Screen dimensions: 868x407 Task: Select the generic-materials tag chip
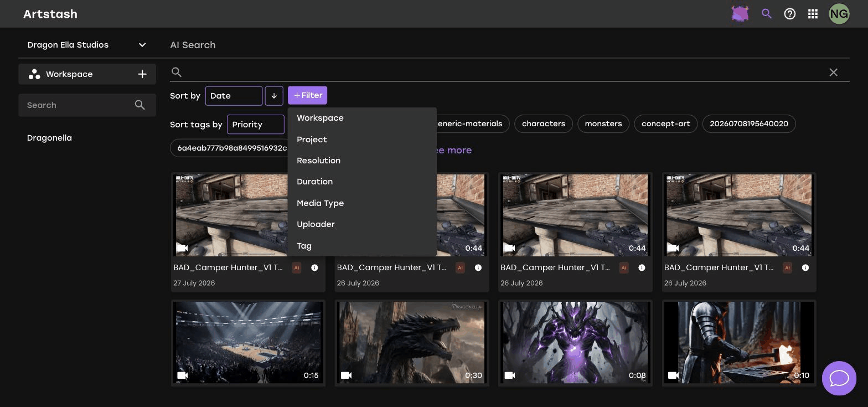(x=473, y=123)
